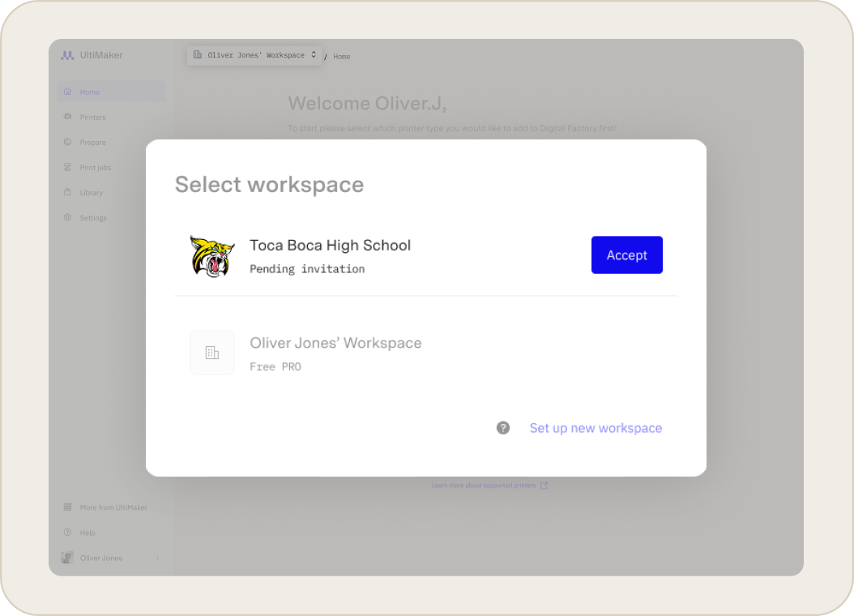Click Set up new workspace link

coord(596,428)
